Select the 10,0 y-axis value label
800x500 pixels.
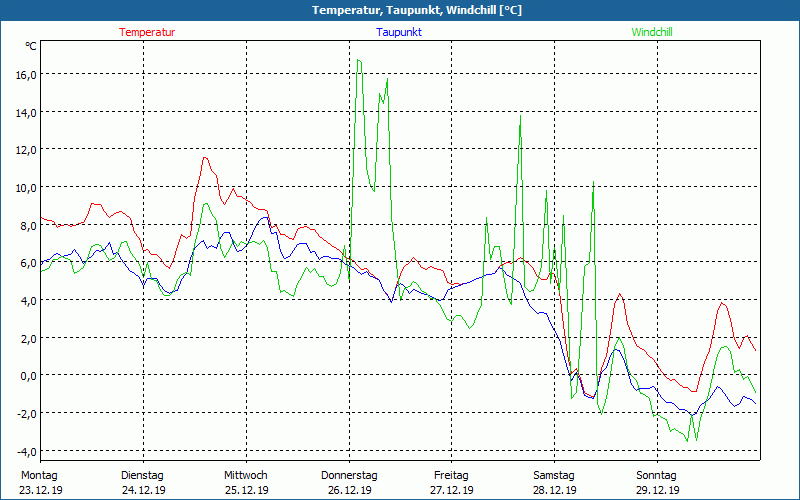(25, 188)
